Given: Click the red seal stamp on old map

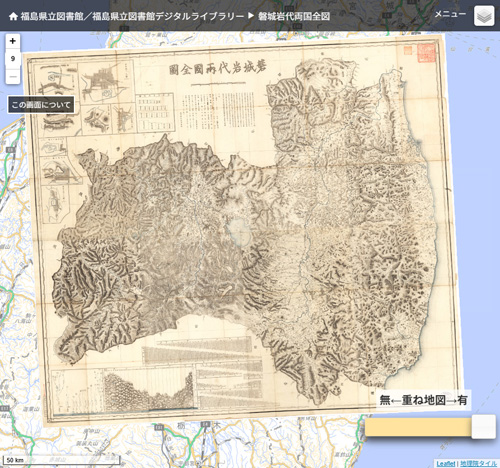Looking at the screenshot, I should tap(426, 53).
